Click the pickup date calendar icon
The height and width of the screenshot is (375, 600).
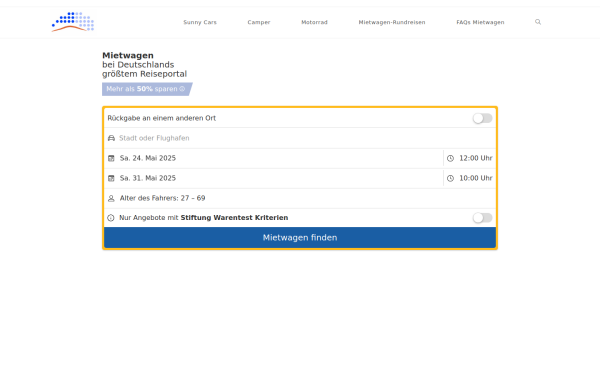click(x=111, y=158)
